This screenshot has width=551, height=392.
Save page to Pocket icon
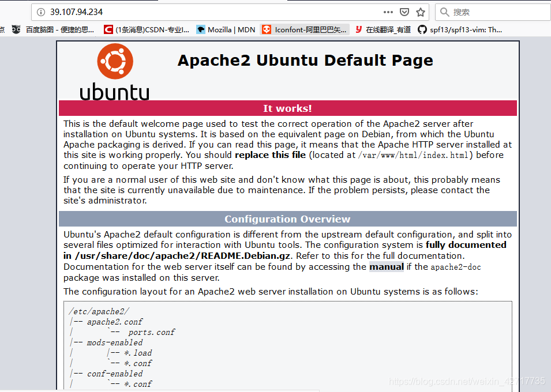404,12
